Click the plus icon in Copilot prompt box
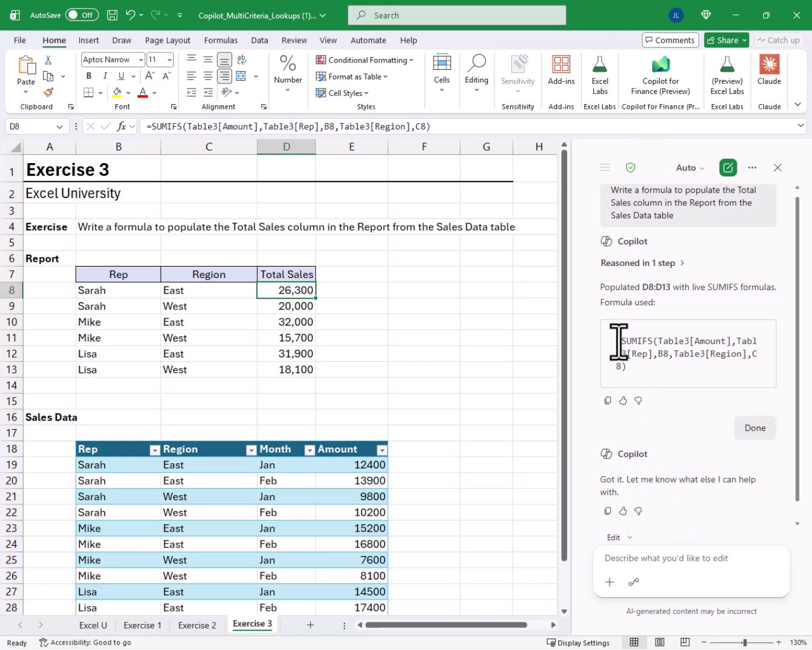Image resolution: width=812 pixels, height=650 pixels. [x=609, y=582]
